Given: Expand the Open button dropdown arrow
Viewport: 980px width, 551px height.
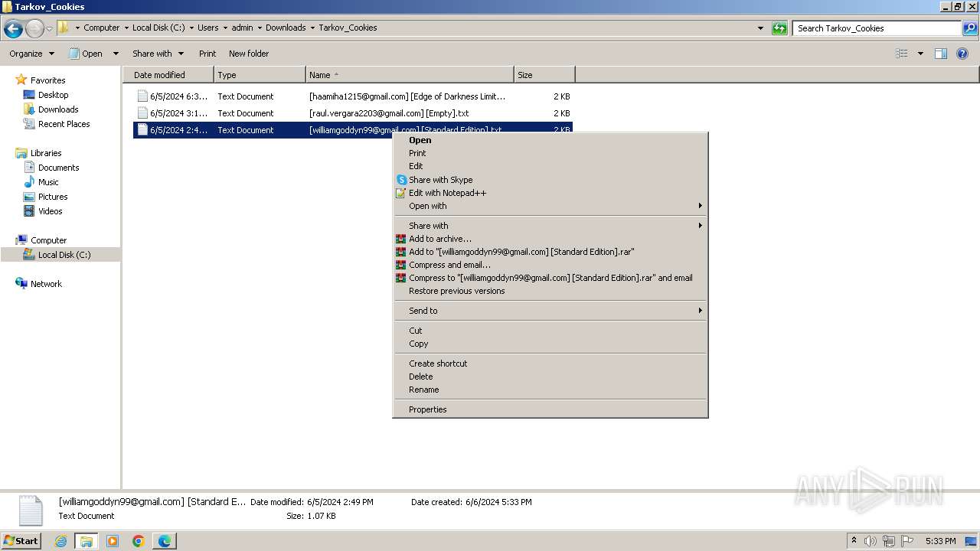Looking at the screenshot, I should coord(116,54).
